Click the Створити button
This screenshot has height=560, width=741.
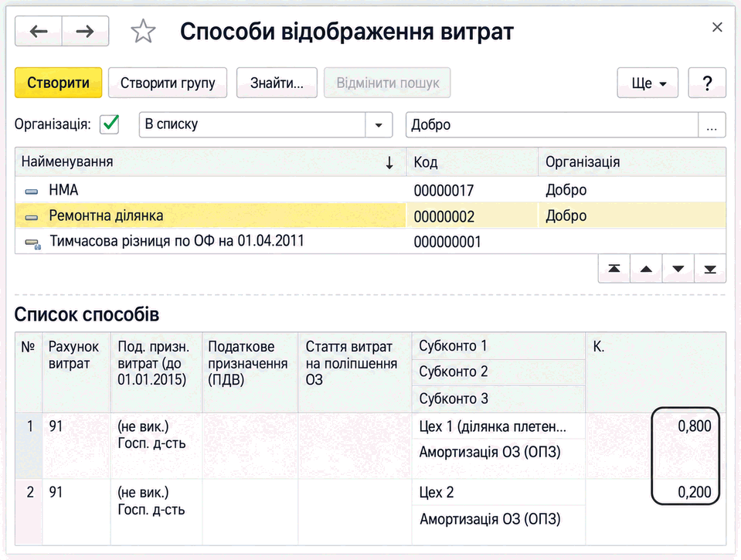[59, 83]
